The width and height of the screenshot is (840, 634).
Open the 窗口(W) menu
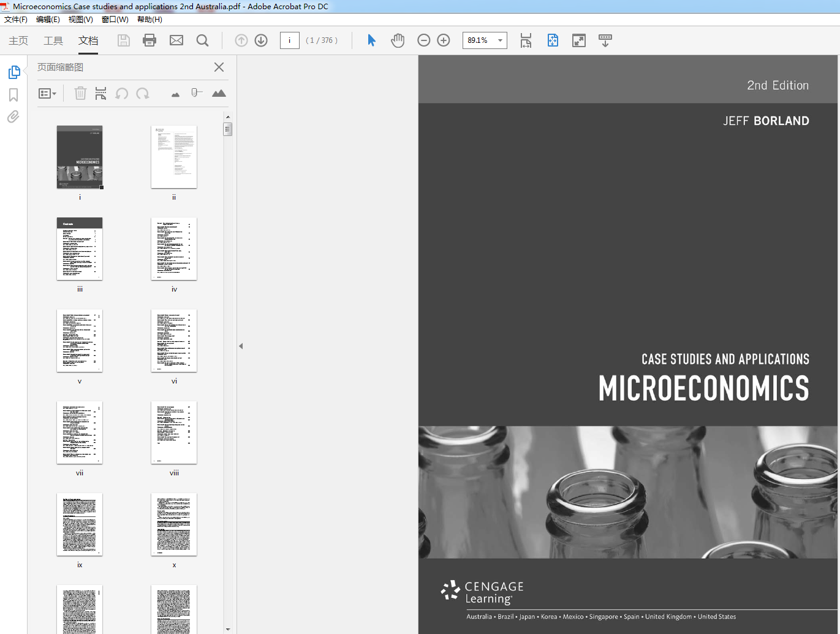click(x=115, y=20)
